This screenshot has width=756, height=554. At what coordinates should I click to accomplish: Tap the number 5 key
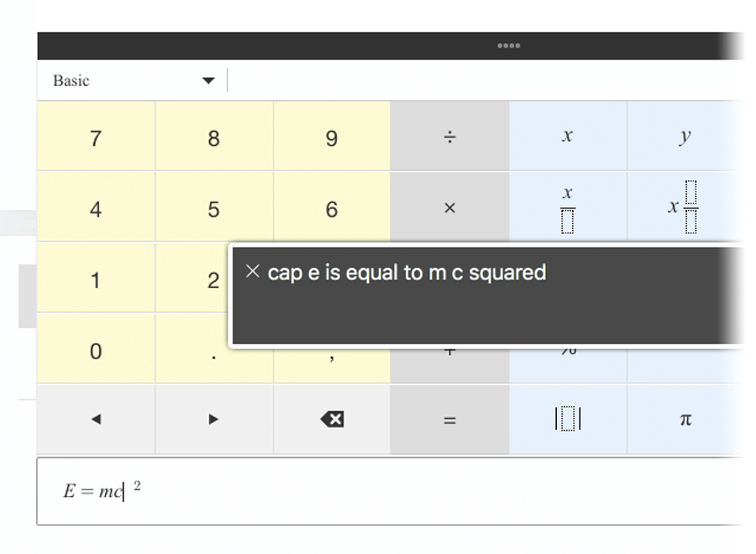213,208
